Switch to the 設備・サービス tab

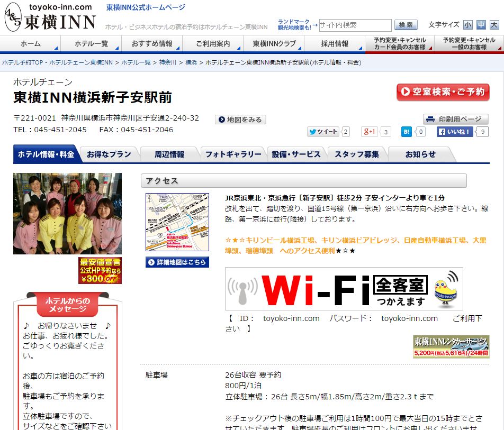(296, 154)
